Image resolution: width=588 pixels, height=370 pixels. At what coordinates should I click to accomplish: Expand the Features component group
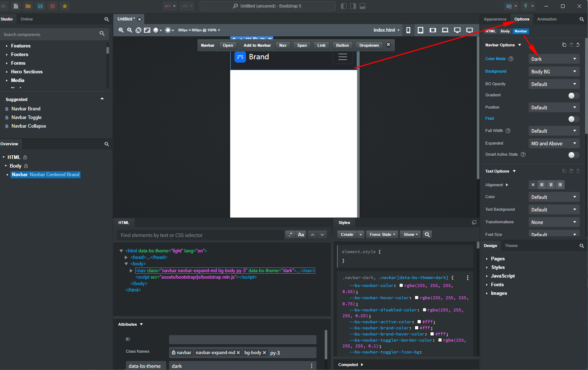(x=7, y=46)
